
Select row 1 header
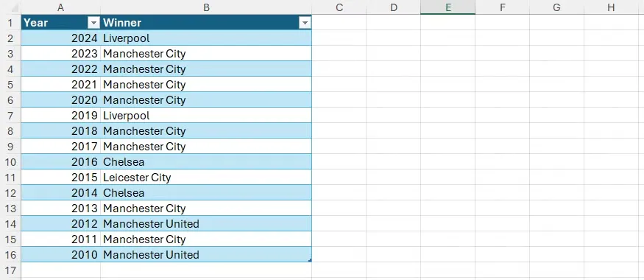point(10,23)
